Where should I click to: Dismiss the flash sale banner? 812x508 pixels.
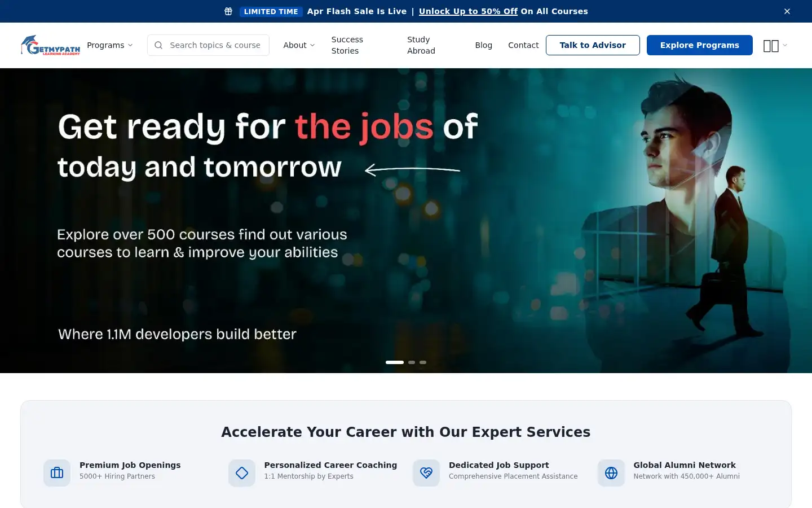point(787,11)
